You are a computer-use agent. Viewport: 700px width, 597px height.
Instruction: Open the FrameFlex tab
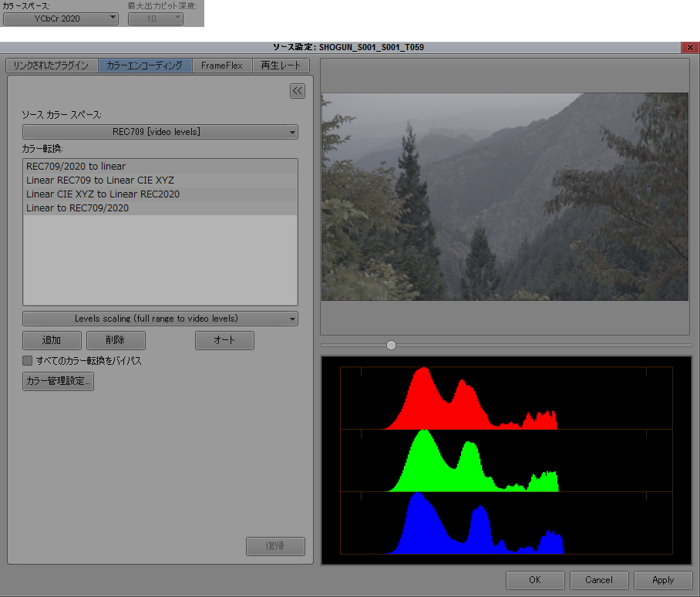click(222, 66)
